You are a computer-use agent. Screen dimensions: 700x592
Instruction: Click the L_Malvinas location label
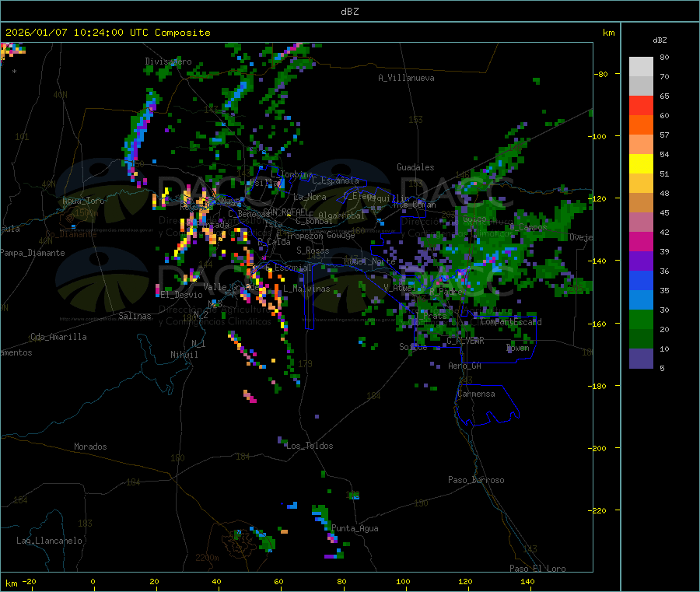click(x=306, y=289)
